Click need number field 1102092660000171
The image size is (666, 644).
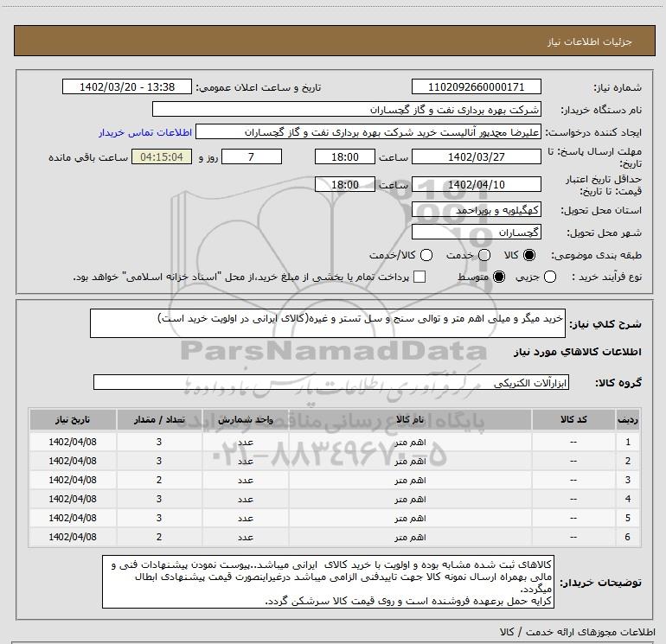coord(476,86)
